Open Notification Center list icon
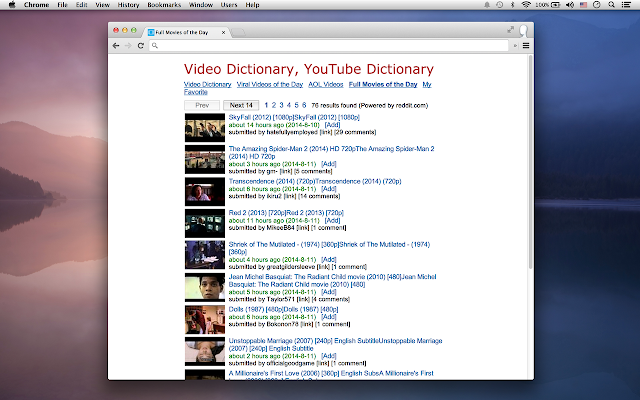The image size is (640, 400). [626, 5]
